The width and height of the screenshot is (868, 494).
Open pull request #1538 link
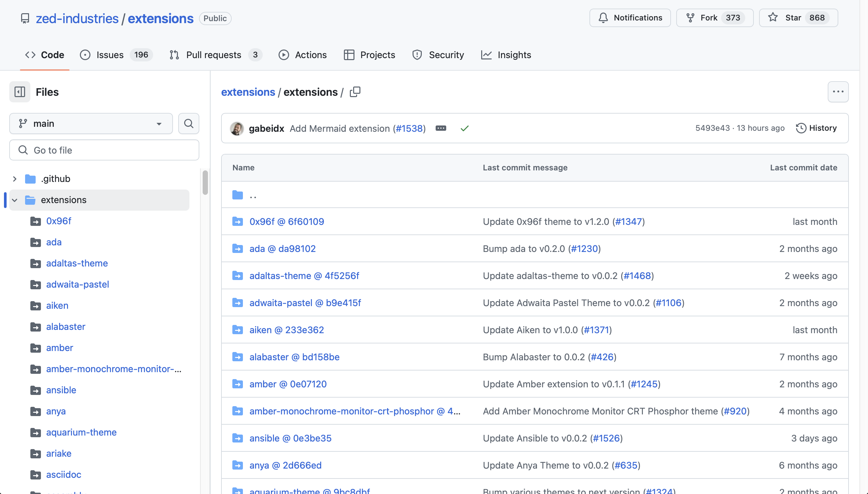pos(409,128)
